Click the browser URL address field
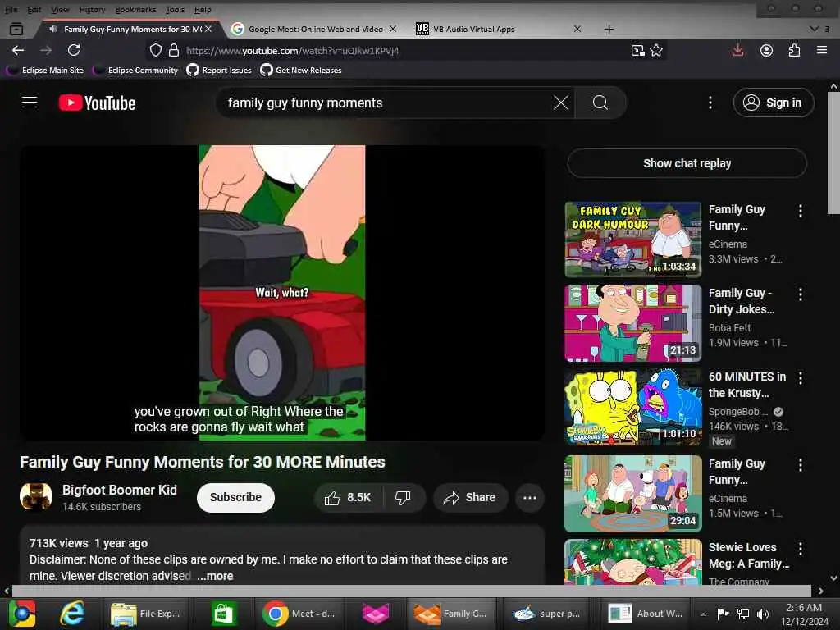 [404, 51]
